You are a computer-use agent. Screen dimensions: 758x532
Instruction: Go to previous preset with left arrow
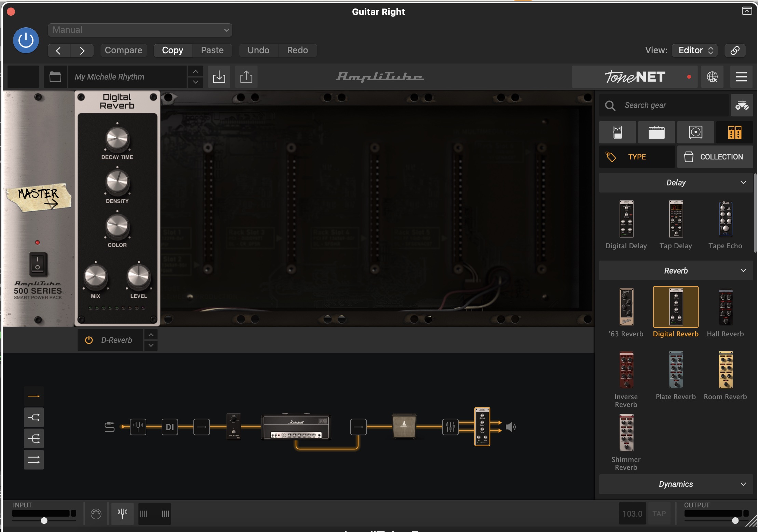click(59, 51)
